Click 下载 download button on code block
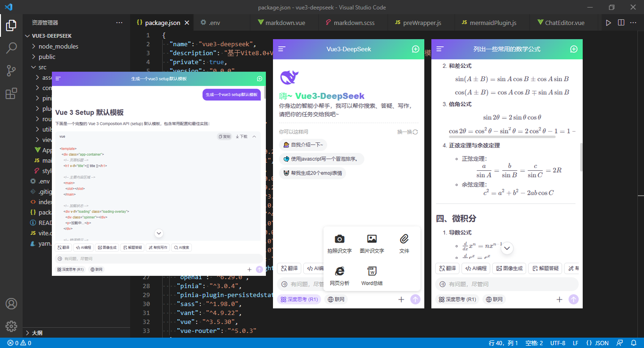Image resolution: width=644 pixels, height=348 pixels. click(241, 136)
